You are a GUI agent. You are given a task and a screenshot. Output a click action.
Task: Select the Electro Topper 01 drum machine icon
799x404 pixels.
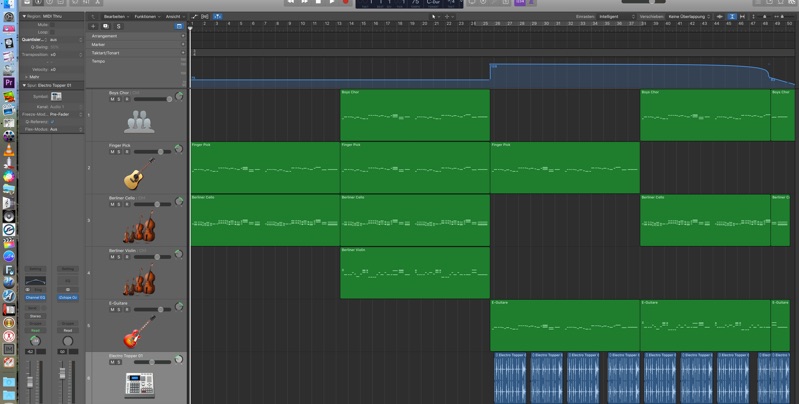pos(139,384)
